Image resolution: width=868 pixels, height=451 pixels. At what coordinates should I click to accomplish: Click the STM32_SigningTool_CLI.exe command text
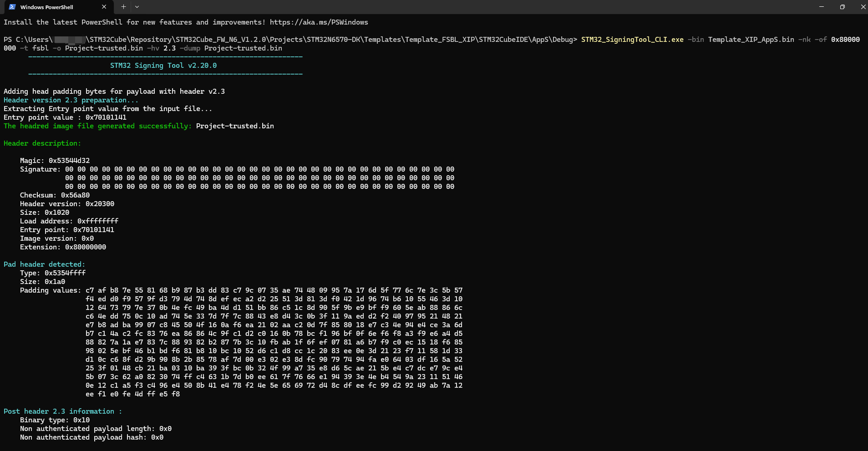tap(632, 40)
